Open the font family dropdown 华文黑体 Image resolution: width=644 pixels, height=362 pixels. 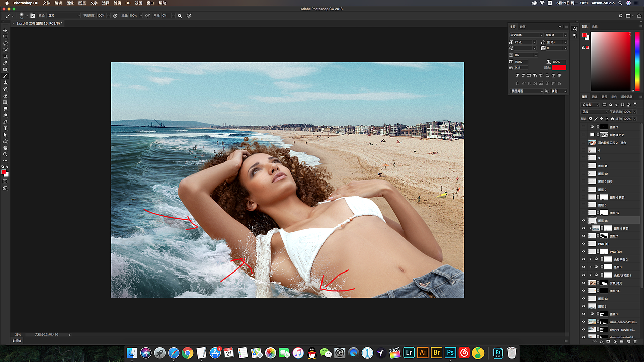tap(526, 35)
